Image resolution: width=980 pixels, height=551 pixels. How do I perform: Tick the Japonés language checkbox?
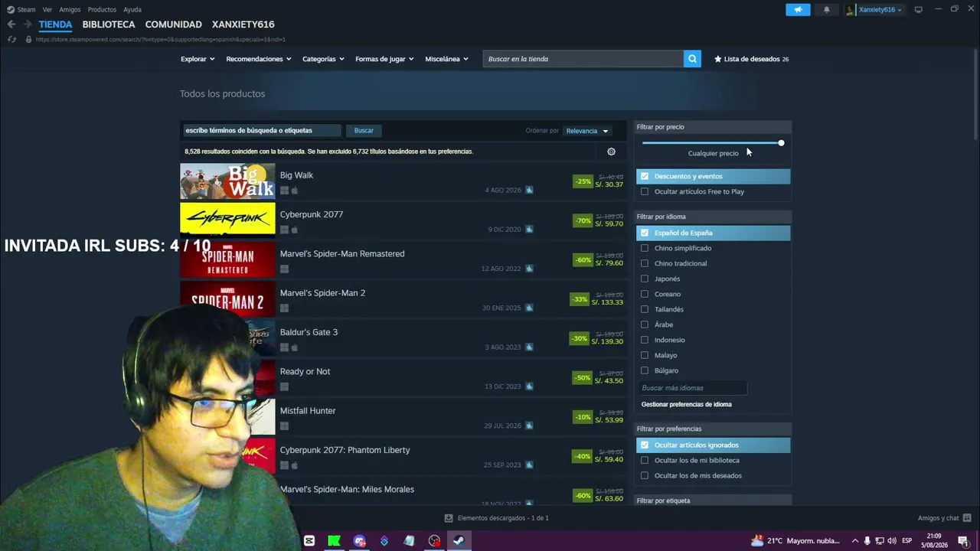645,279
